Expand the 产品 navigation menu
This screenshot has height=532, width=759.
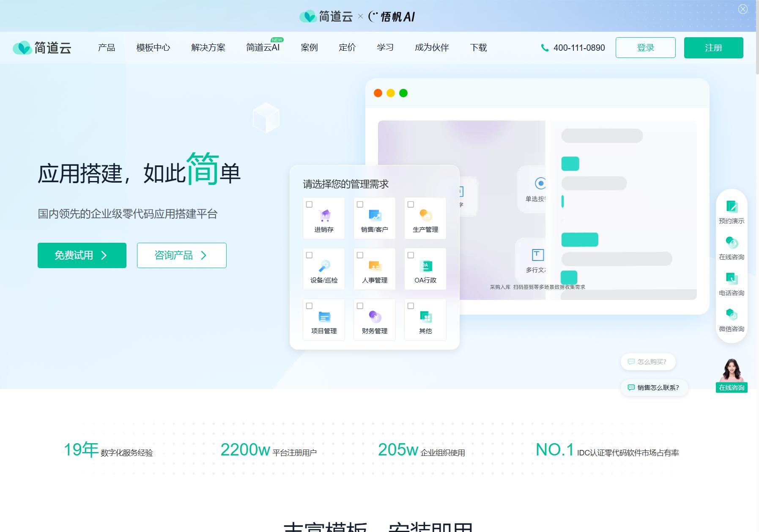click(x=107, y=48)
